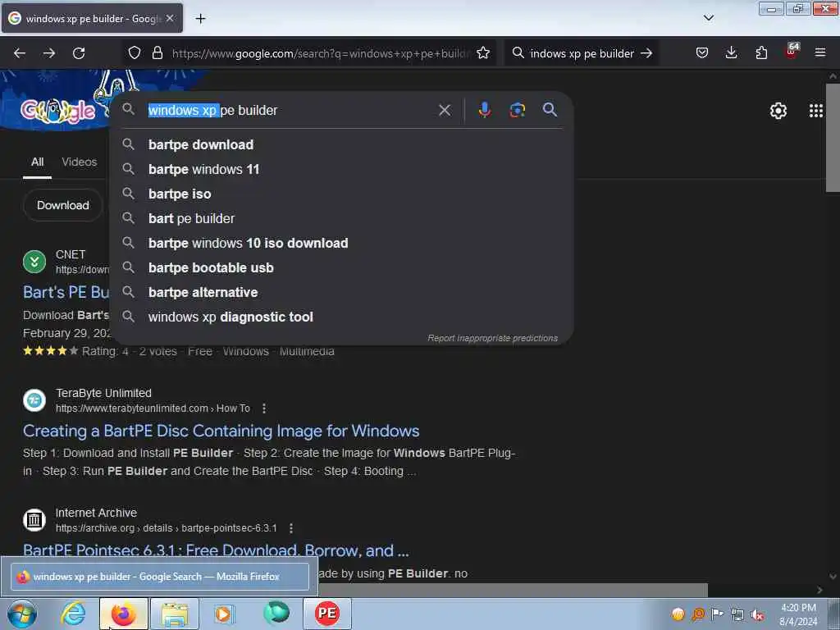Open the PE Builder taskbar icon

tap(327, 614)
